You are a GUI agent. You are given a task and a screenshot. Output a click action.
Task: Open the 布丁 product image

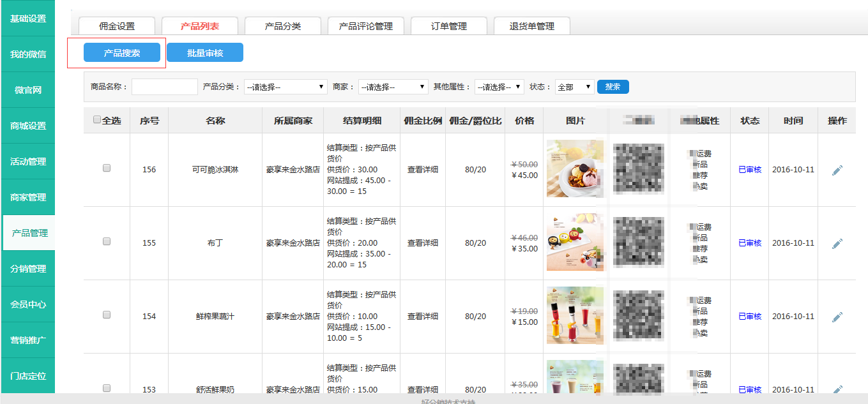pos(575,243)
